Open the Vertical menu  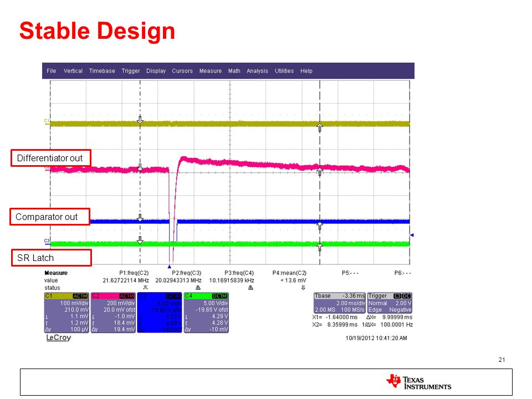(73, 71)
